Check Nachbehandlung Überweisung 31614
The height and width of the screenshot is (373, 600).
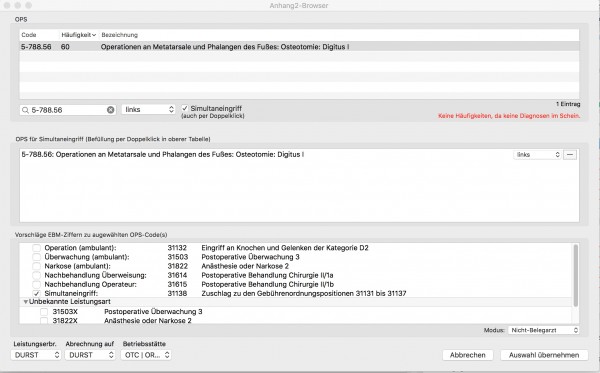(x=36, y=275)
